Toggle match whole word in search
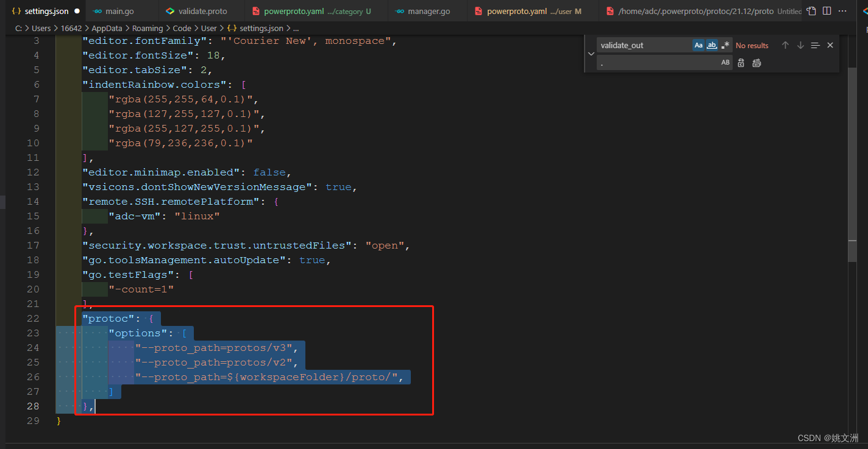Viewport: 868px width, 449px height. 712,44
